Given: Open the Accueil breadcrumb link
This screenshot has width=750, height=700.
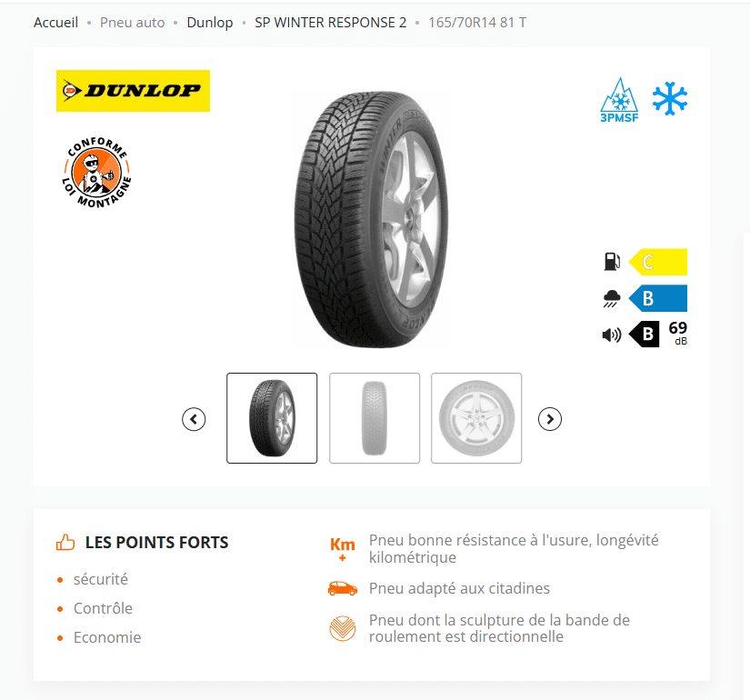Looking at the screenshot, I should click(56, 23).
